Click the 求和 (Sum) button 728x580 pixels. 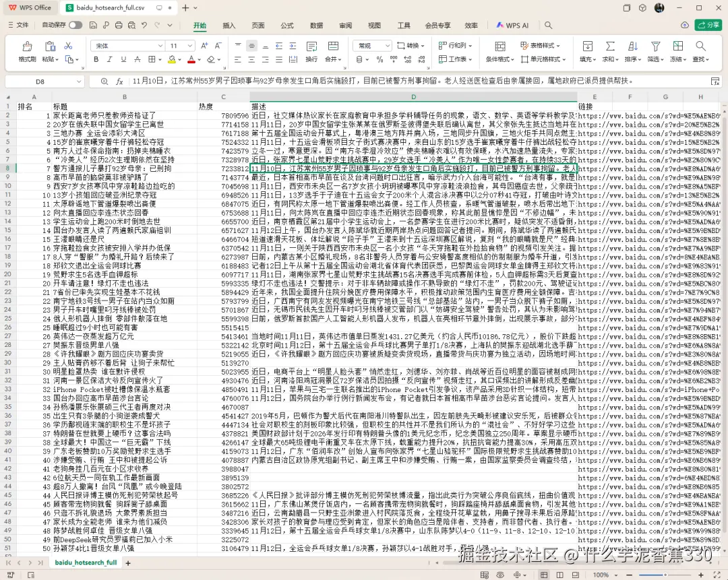click(x=610, y=51)
